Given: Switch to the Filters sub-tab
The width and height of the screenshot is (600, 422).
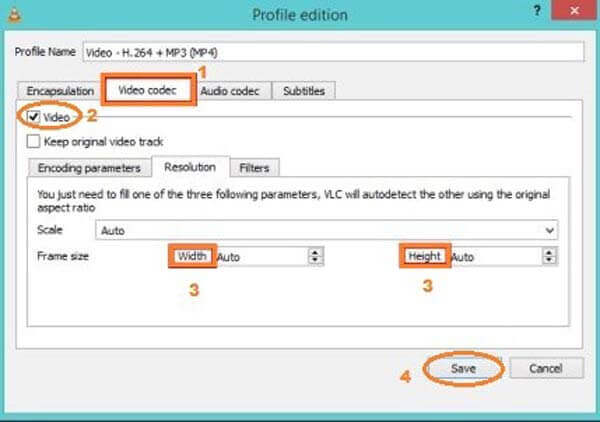Looking at the screenshot, I should tap(254, 167).
